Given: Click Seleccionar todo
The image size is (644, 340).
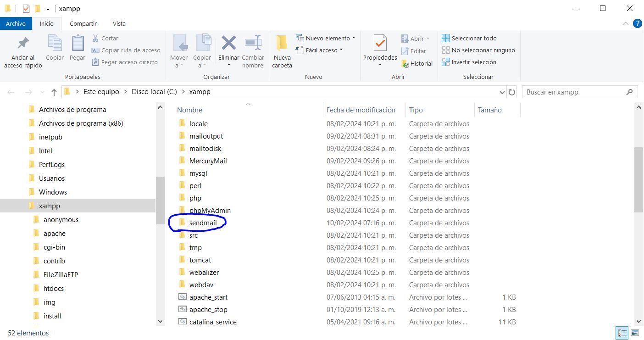Looking at the screenshot, I should tap(469, 38).
